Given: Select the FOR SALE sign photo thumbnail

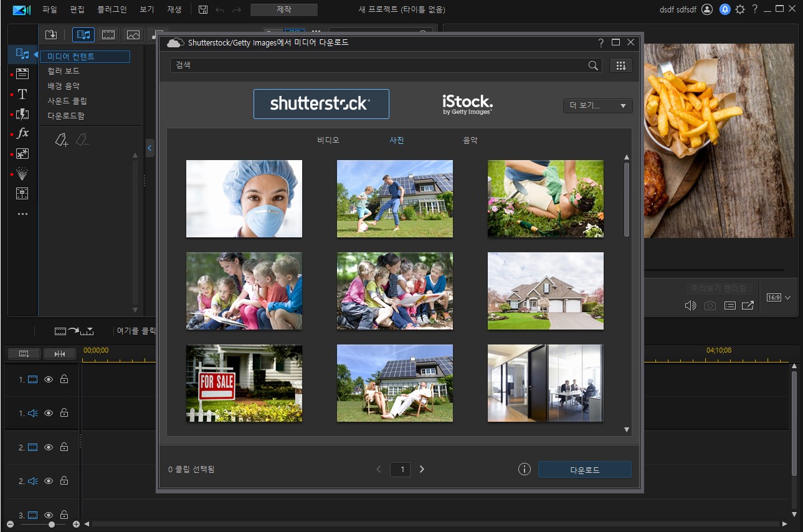Looking at the screenshot, I should (x=244, y=383).
